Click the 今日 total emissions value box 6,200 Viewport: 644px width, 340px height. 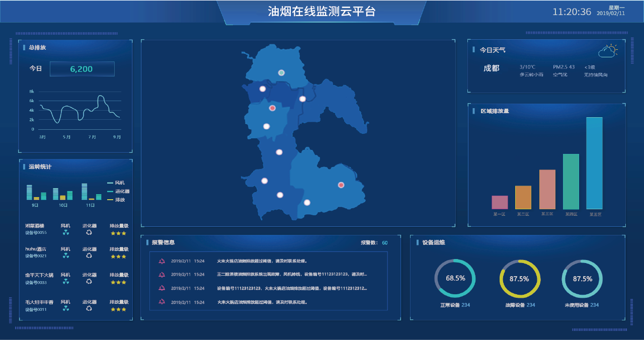click(x=82, y=69)
